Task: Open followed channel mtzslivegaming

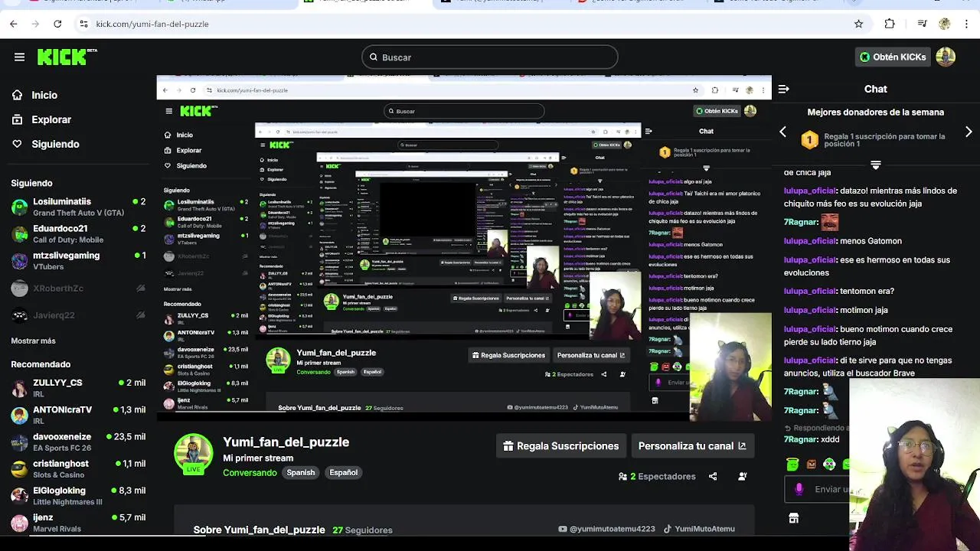Action: (x=78, y=260)
